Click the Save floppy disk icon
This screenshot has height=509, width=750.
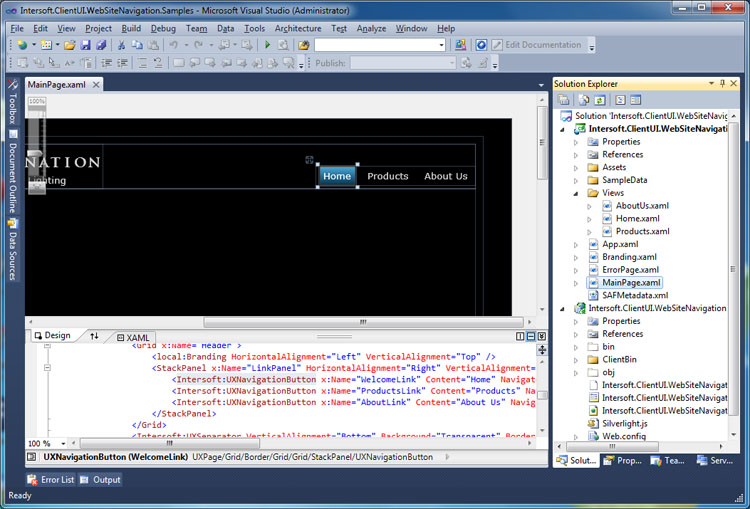[86, 45]
